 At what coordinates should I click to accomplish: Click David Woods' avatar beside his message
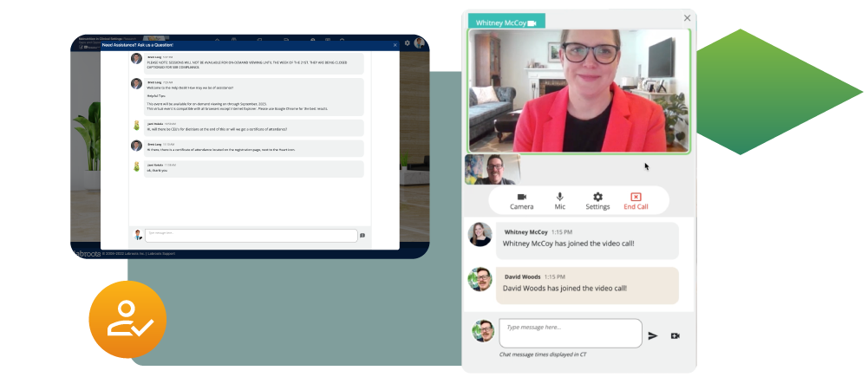pos(480,279)
